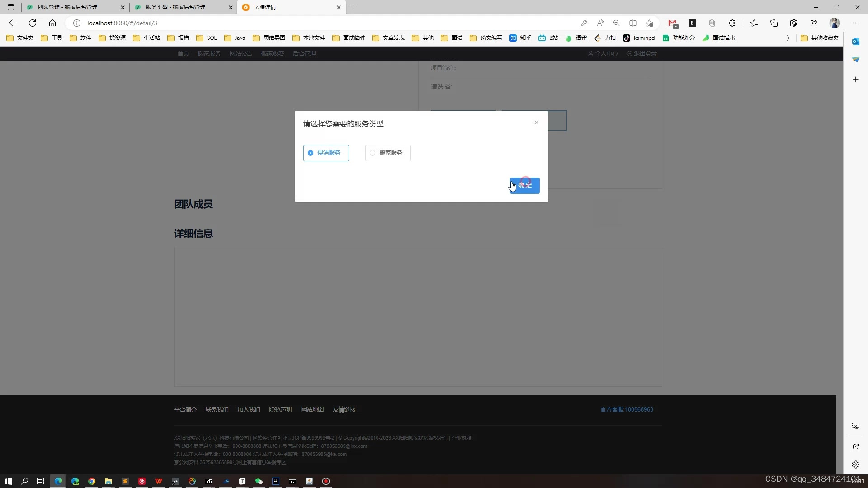Open the 论文编写 bookmark folder
The image size is (868, 488).
486,38
